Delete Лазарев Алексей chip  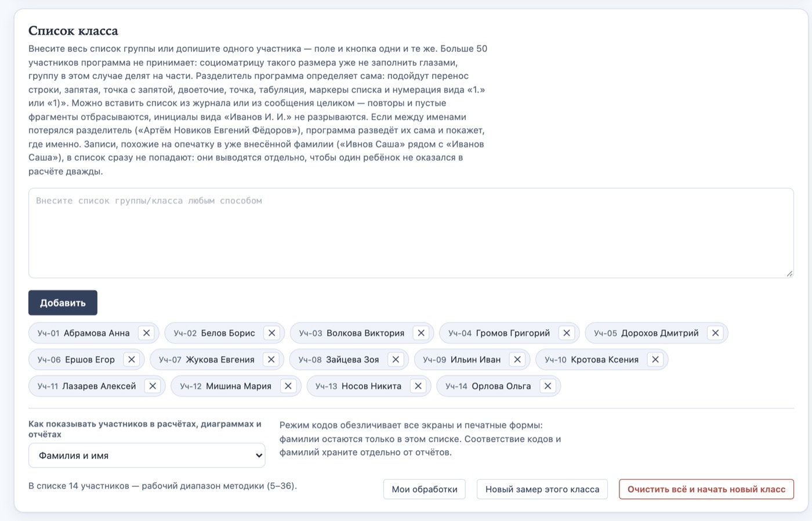153,386
